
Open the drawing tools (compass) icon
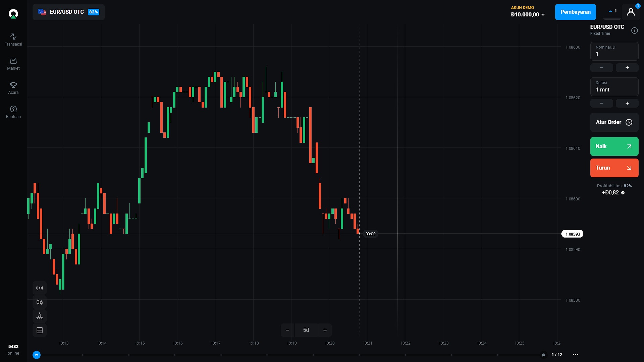click(39, 316)
